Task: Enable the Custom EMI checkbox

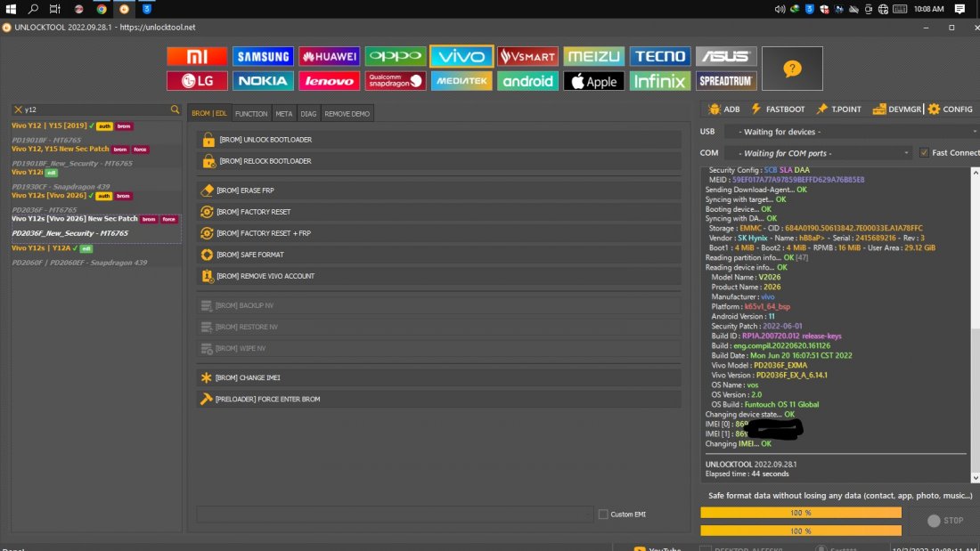Action: [603, 515]
